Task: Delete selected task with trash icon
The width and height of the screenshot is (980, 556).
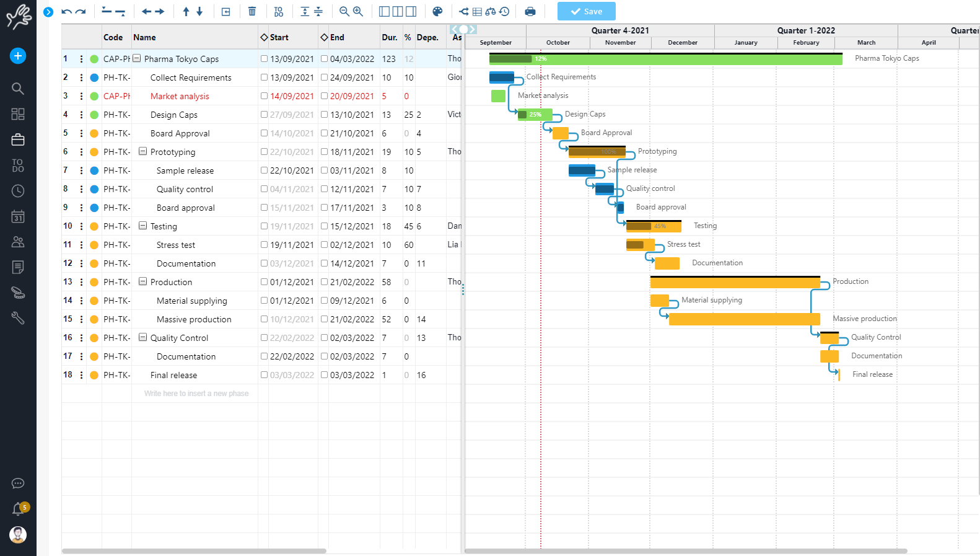Action: pyautogui.click(x=252, y=12)
